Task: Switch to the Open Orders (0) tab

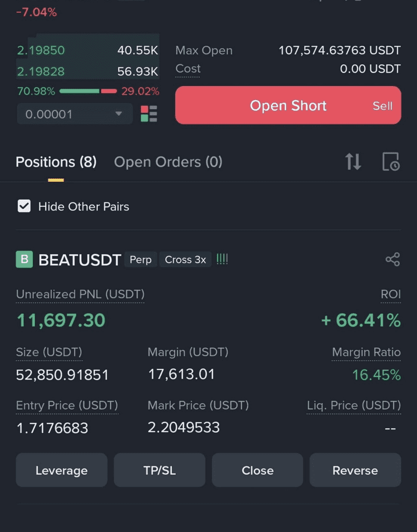Action: point(168,162)
